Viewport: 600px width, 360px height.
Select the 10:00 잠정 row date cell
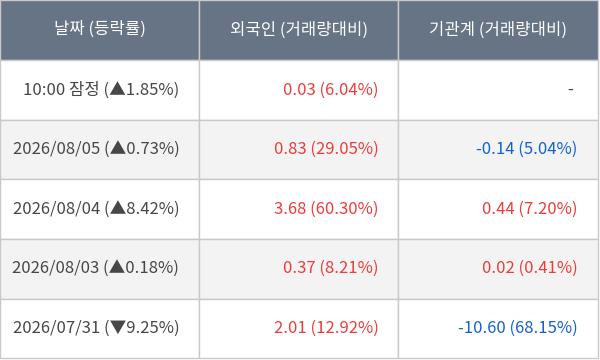click(x=101, y=89)
